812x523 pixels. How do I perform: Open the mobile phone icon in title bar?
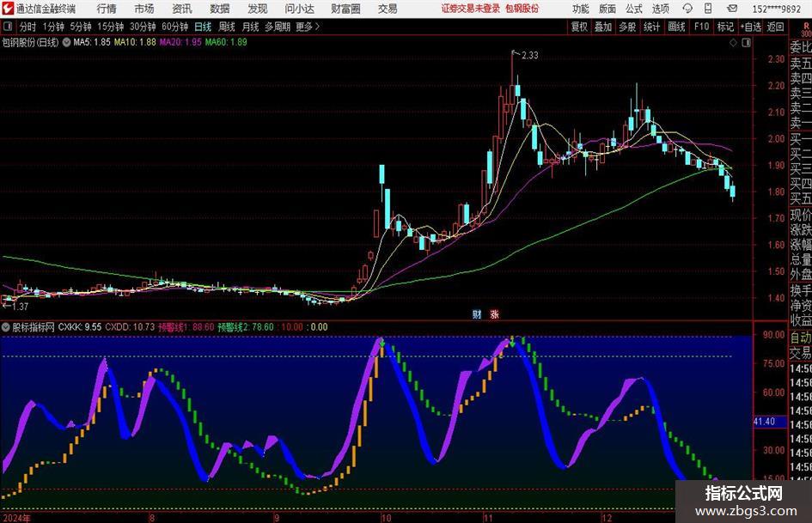(x=708, y=9)
